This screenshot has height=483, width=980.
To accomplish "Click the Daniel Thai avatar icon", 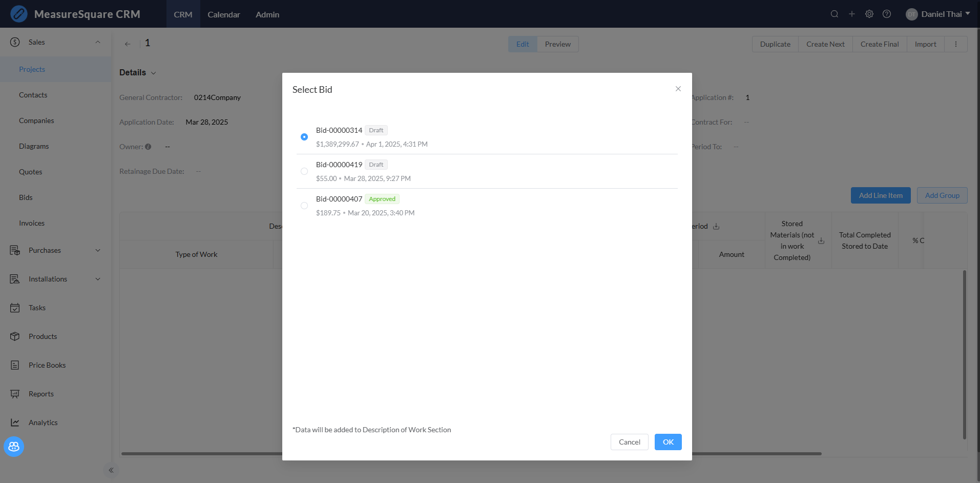I will coord(911,14).
